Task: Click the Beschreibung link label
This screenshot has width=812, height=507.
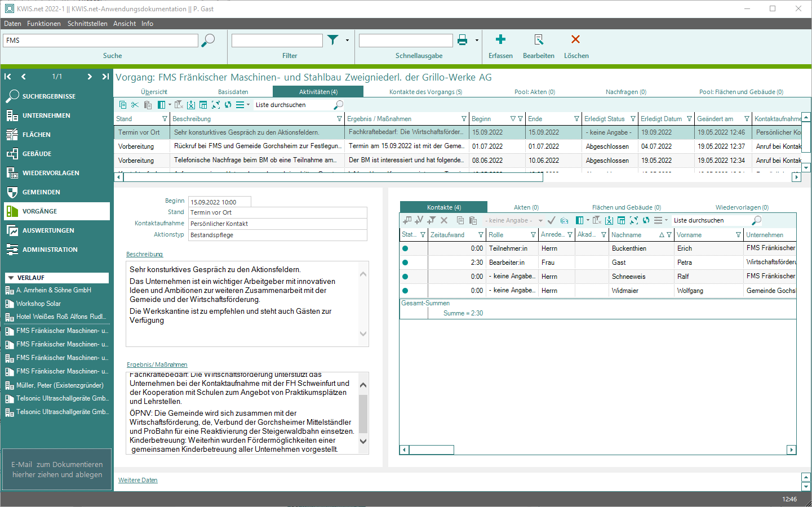Action: point(144,254)
